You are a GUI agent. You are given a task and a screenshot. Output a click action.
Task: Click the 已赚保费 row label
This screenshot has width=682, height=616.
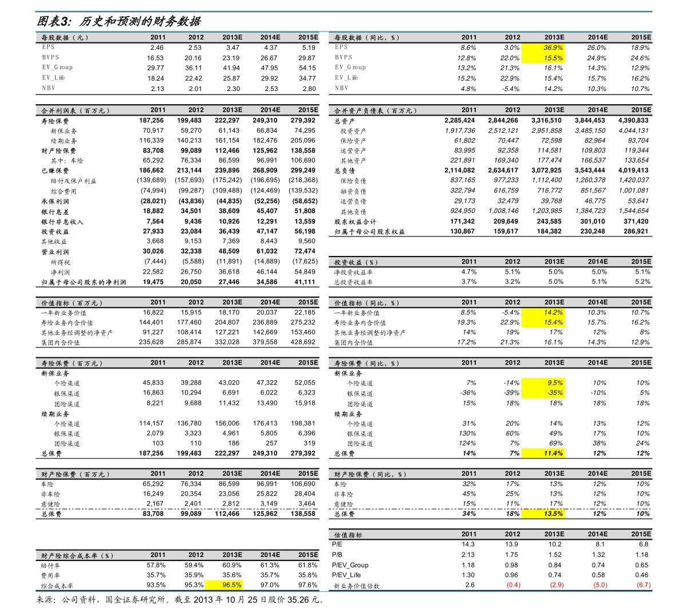[x=55, y=171]
